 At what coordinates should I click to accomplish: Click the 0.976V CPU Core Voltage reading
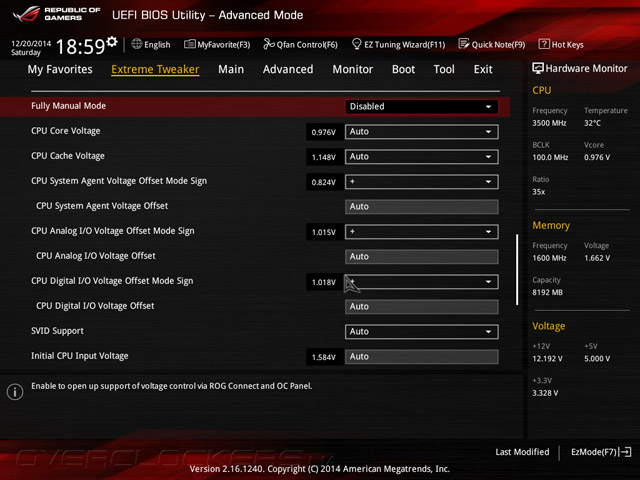pyautogui.click(x=324, y=132)
